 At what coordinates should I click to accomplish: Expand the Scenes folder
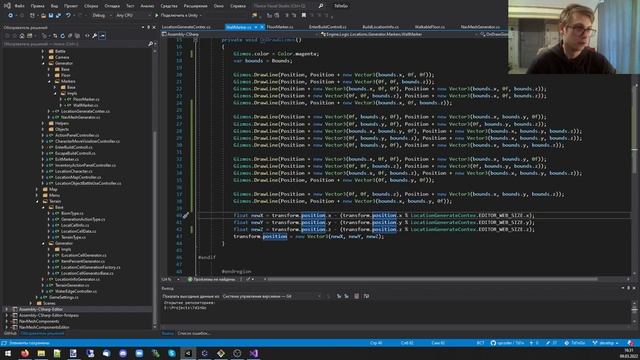click(x=31, y=303)
